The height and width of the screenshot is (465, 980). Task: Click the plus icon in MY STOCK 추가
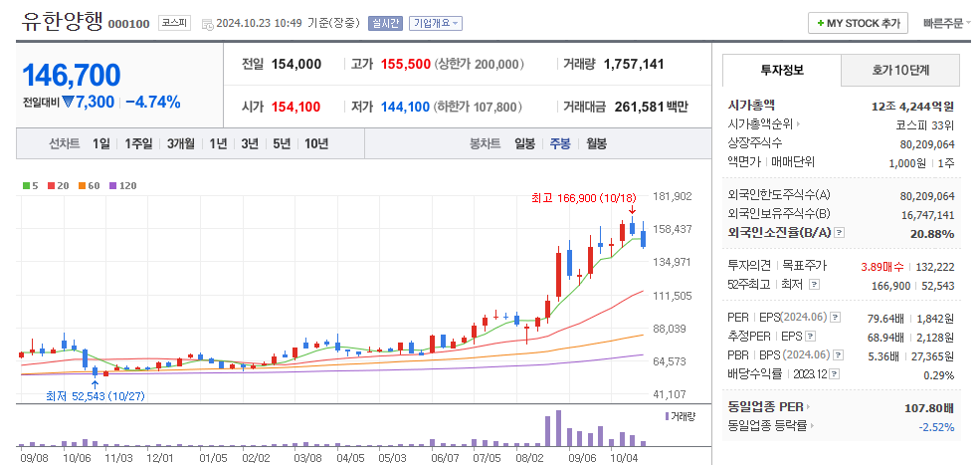click(820, 23)
